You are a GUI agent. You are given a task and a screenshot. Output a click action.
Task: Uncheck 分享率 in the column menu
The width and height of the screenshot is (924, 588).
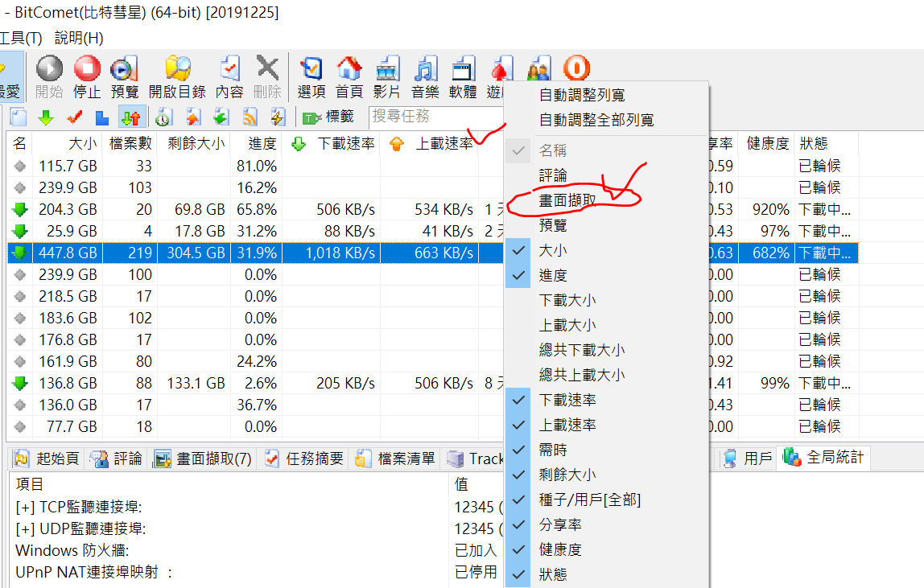coord(607,525)
